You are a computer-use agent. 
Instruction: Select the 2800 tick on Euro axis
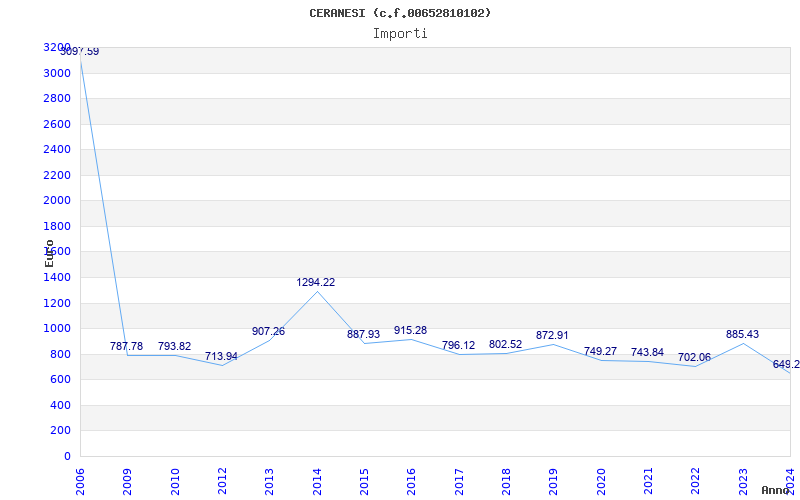coord(57,98)
